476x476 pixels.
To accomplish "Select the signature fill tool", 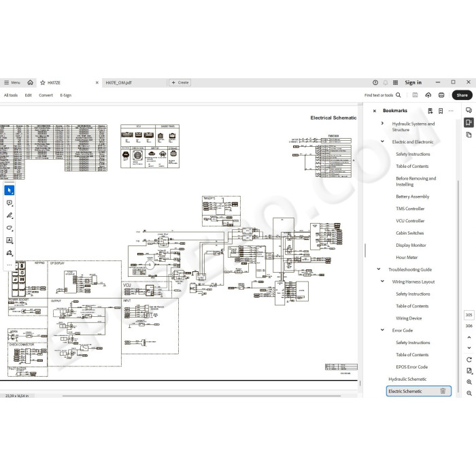I will coord(10,253).
